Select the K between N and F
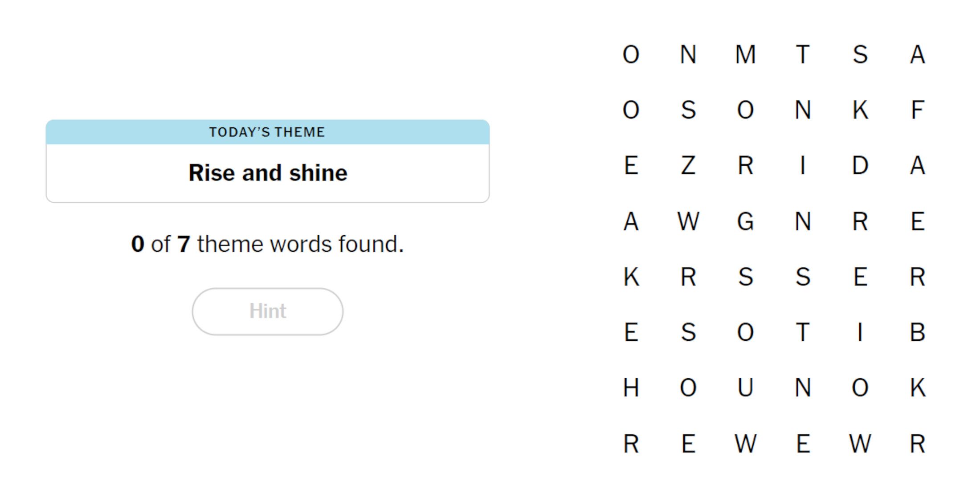This screenshot has height=490, width=980. click(860, 110)
